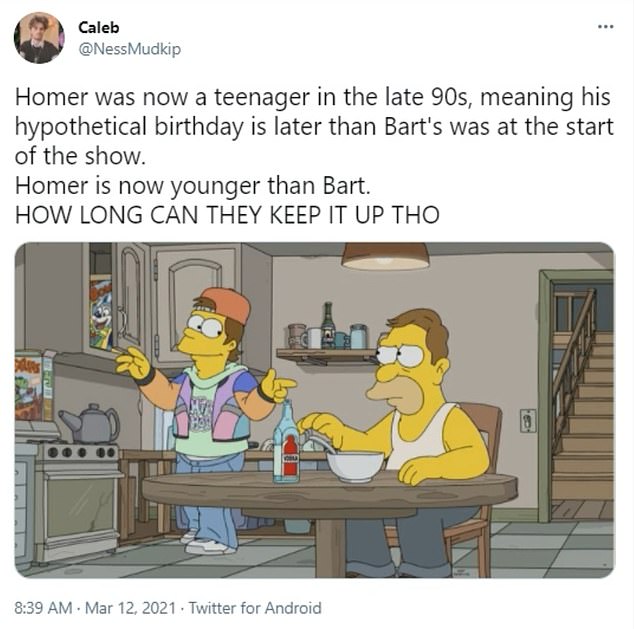634x629 pixels.
Task: Click the 8:39 AM timestamp
Action: pos(43,608)
